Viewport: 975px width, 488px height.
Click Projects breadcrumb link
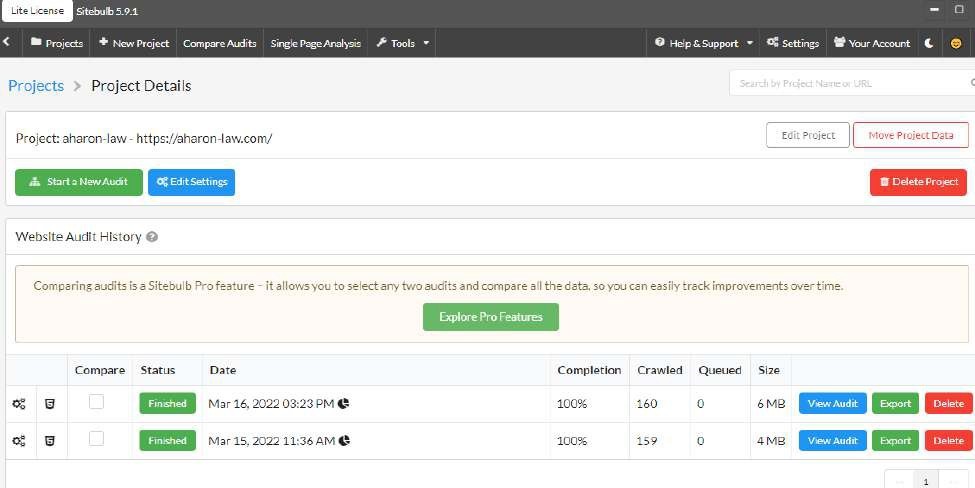(36, 86)
